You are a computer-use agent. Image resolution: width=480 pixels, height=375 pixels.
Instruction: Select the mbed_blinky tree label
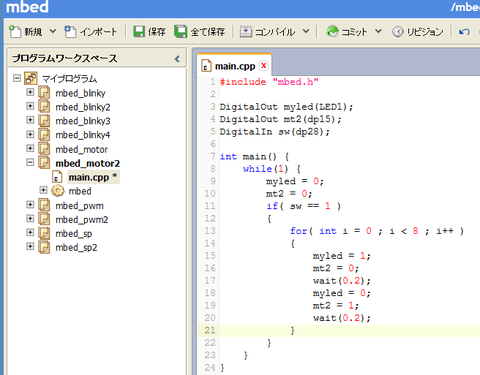[x=80, y=93]
